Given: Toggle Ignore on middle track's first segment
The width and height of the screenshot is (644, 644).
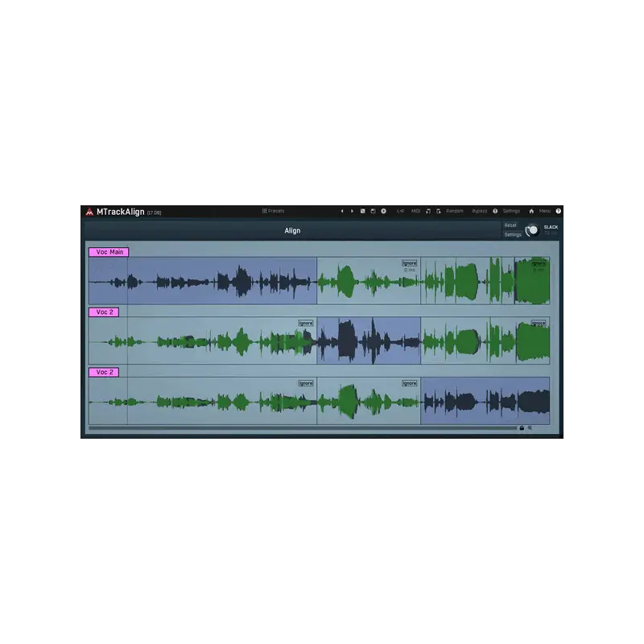Looking at the screenshot, I should 306,324.
